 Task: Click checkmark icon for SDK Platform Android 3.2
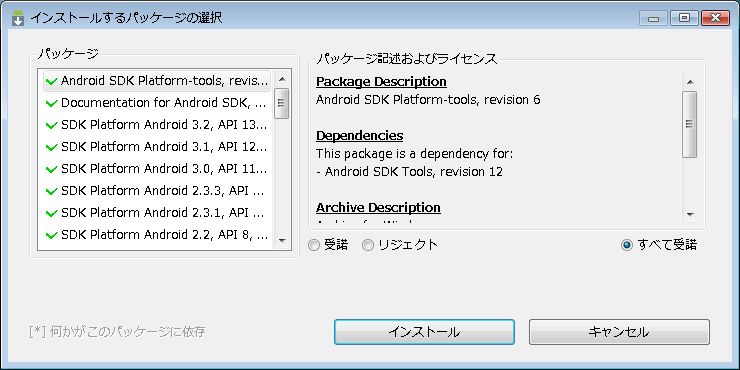51,125
